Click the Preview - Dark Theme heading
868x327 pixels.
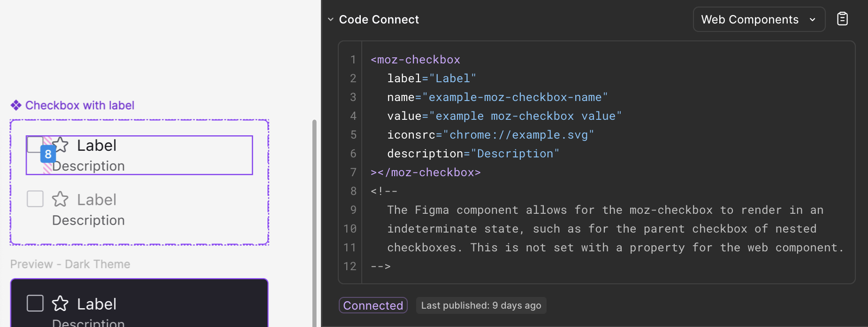pyautogui.click(x=70, y=264)
